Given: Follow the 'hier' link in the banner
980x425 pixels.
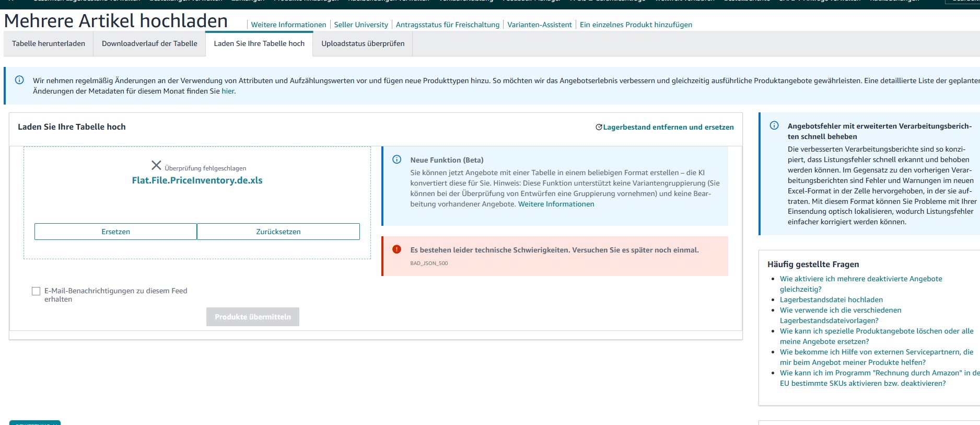Looking at the screenshot, I should 228,91.
